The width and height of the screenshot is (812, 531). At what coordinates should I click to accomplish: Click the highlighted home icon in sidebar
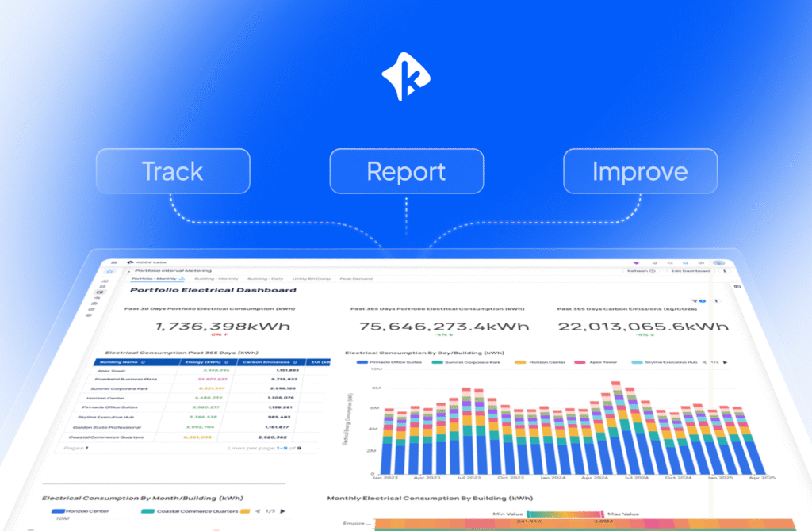[x=109, y=271]
